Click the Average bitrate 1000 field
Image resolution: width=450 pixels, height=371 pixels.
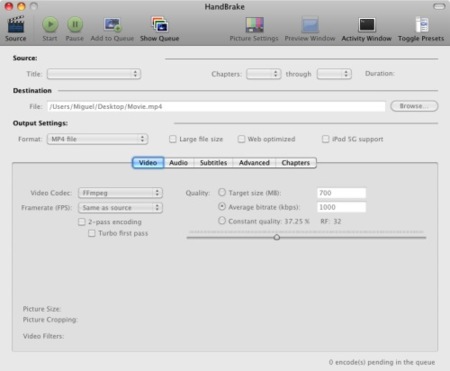(341, 207)
